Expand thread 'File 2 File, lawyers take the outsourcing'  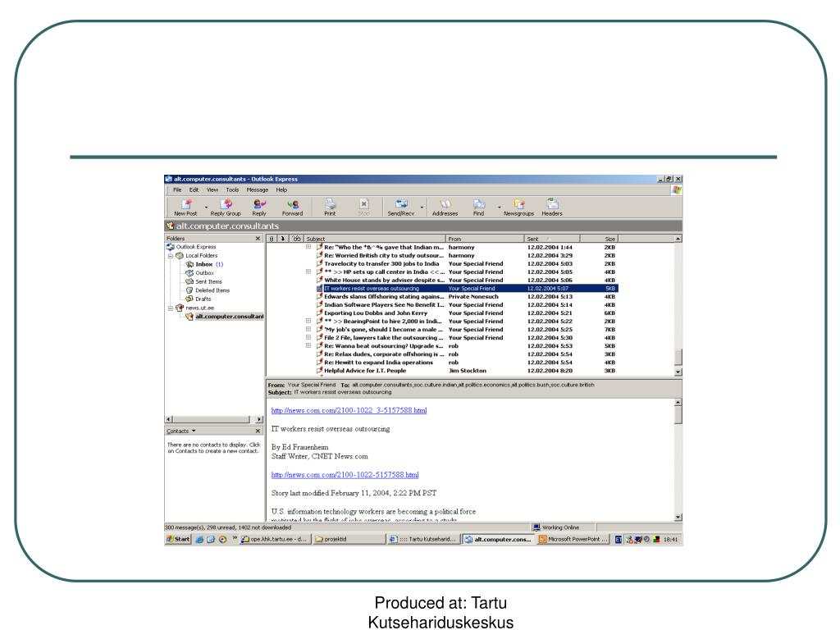click(x=308, y=337)
